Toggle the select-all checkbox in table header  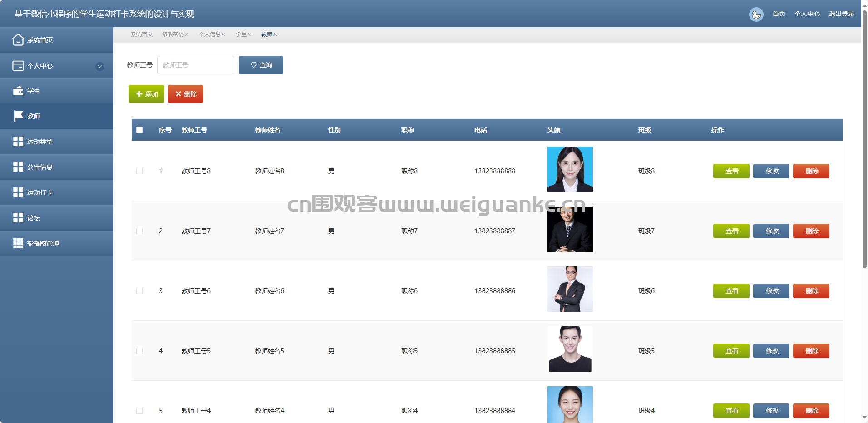[x=139, y=130]
